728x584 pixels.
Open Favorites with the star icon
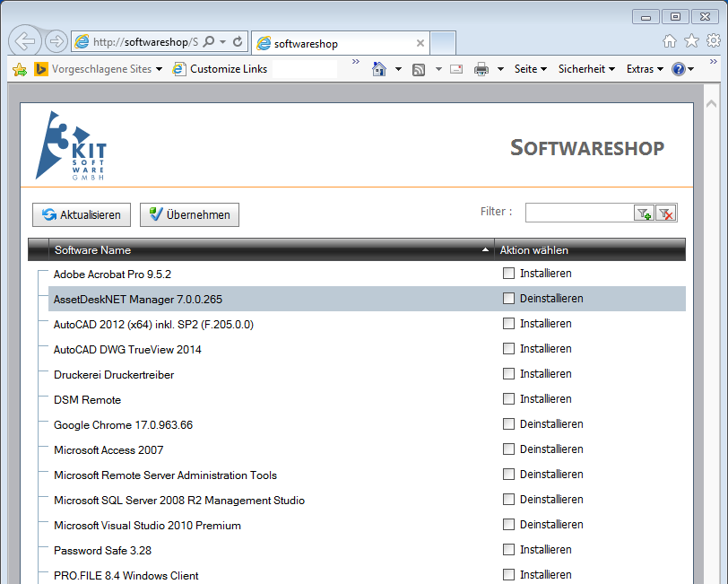coord(691,40)
